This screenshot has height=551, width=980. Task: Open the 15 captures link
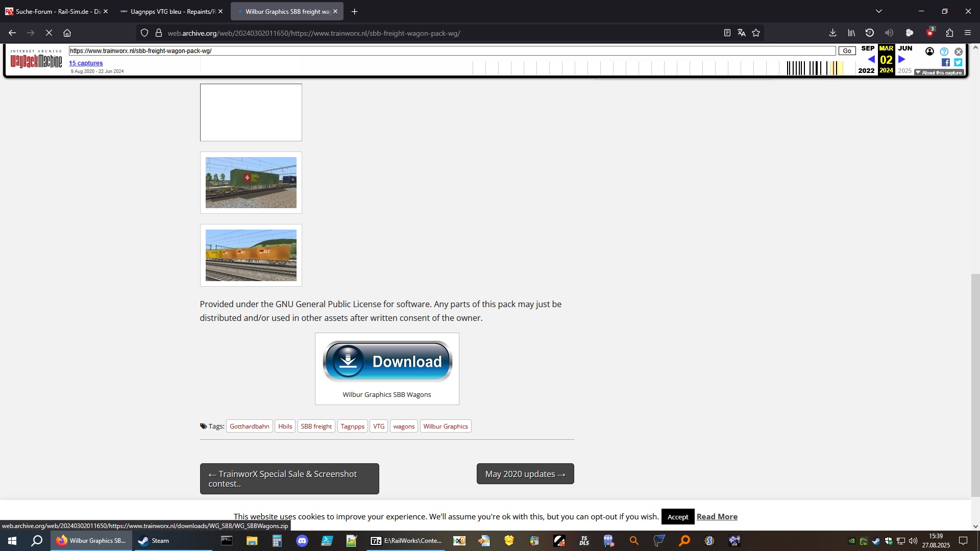pyautogui.click(x=86, y=63)
